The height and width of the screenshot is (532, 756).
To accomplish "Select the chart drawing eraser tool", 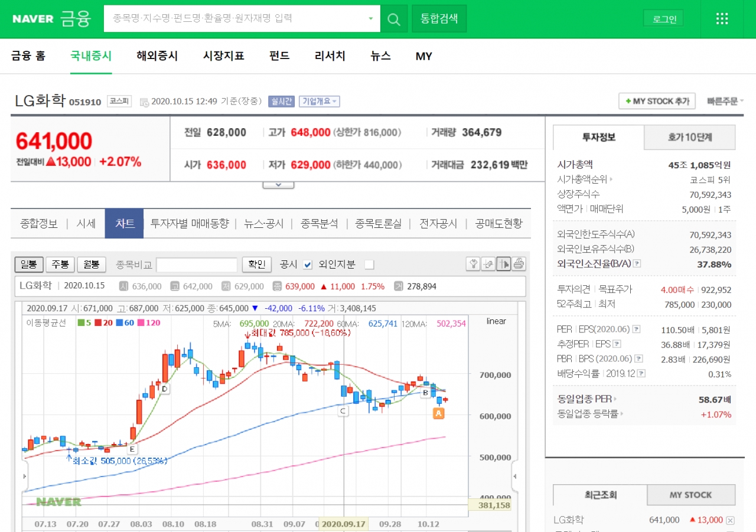I will point(488,264).
